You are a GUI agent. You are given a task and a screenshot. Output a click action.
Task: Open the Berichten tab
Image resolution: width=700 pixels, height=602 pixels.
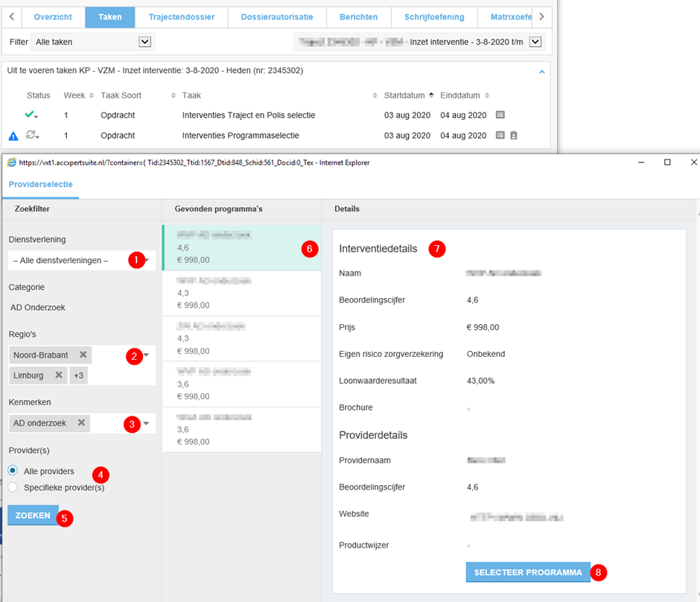tap(358, 16)
